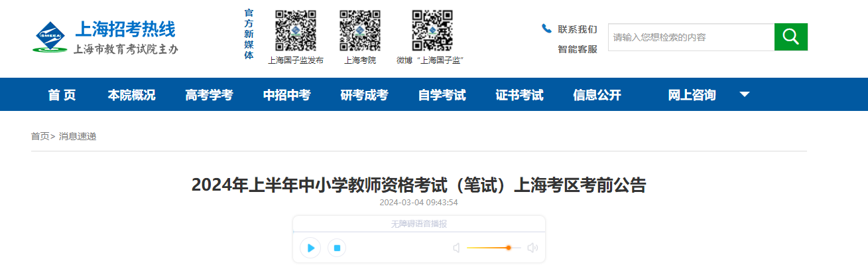The width and height of the screenshot is (868, 279).
Task: Click the 智能客服 link
Action: click(x=577, y=49)
